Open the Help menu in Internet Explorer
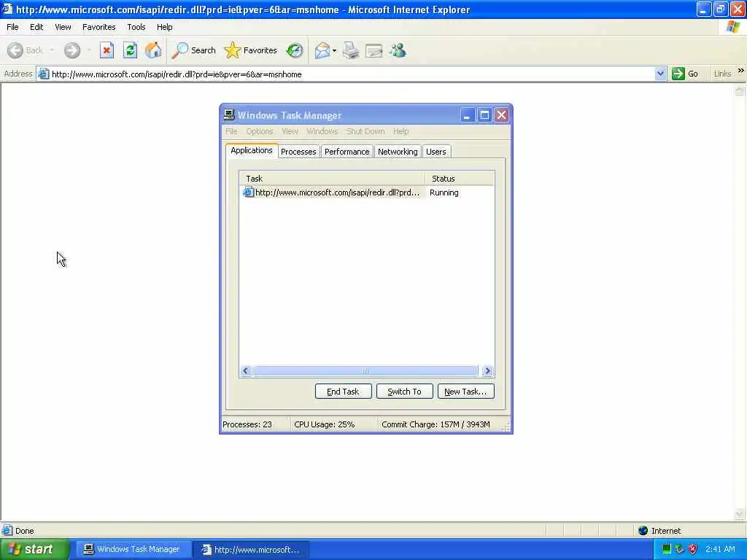The width and height of the screenshot is (747, 560). coord(164,27)
